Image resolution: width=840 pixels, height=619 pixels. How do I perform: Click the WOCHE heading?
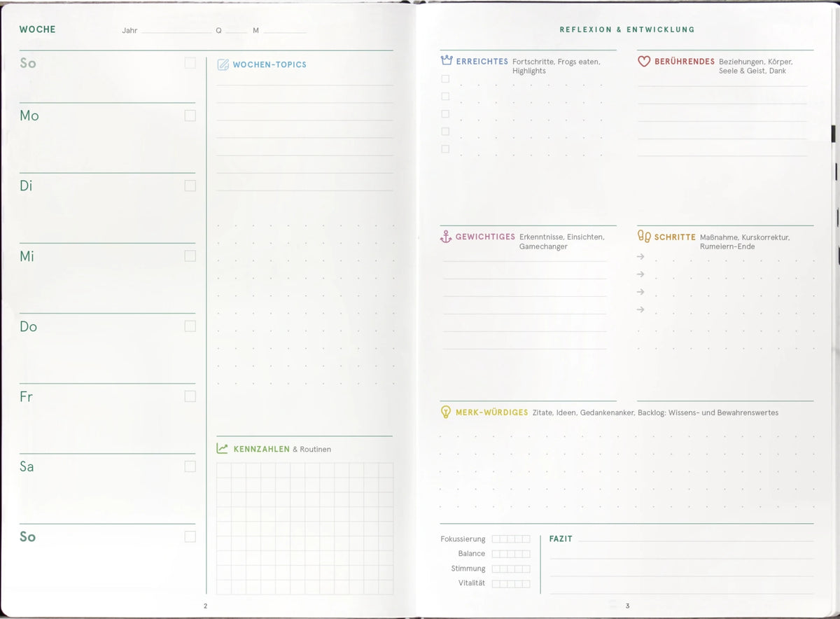38,29
